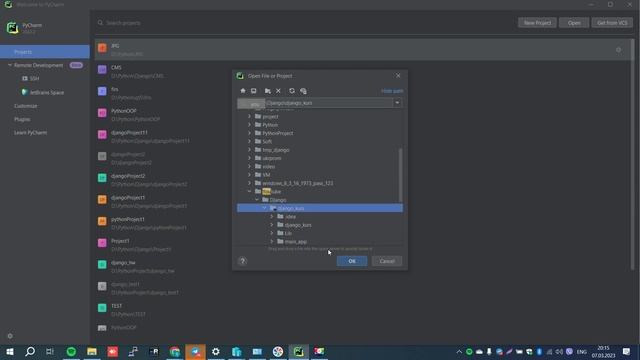
Task: Close the Open File or Project dialog
Action: (398, 76)
